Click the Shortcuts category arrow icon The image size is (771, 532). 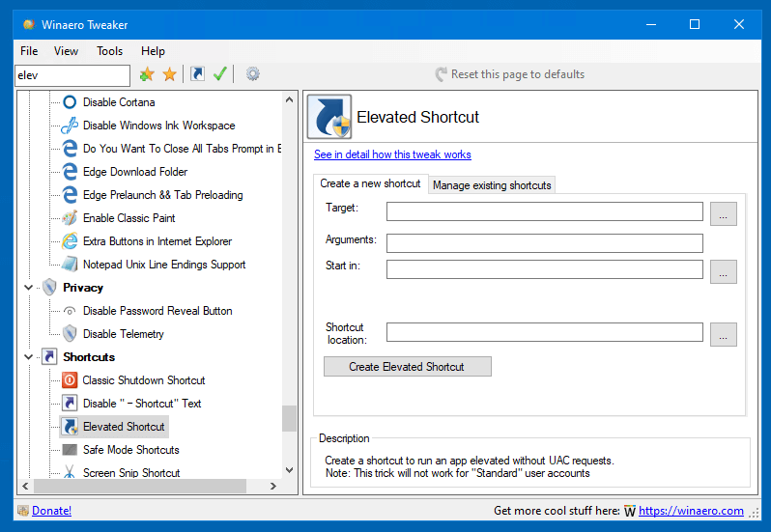click(x=49, y=356)
